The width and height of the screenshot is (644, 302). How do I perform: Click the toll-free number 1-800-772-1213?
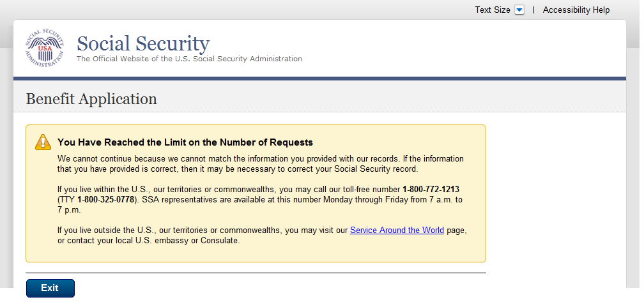click(x=431, y=190)
